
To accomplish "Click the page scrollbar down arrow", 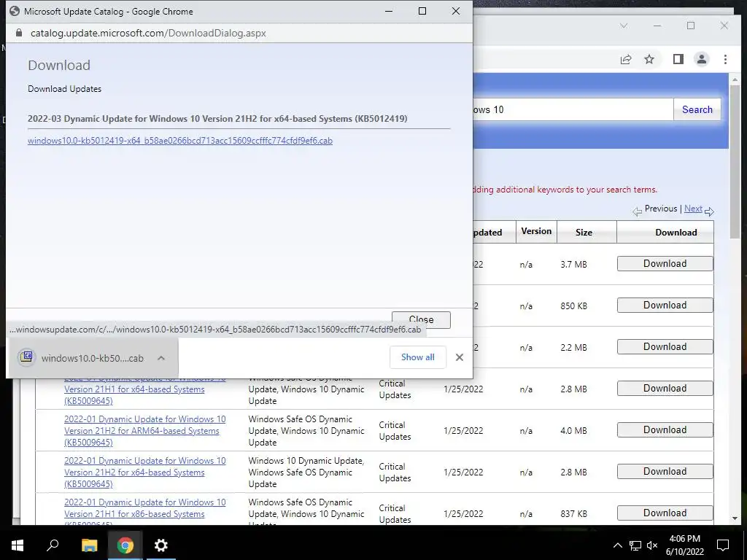I will 735,518.
